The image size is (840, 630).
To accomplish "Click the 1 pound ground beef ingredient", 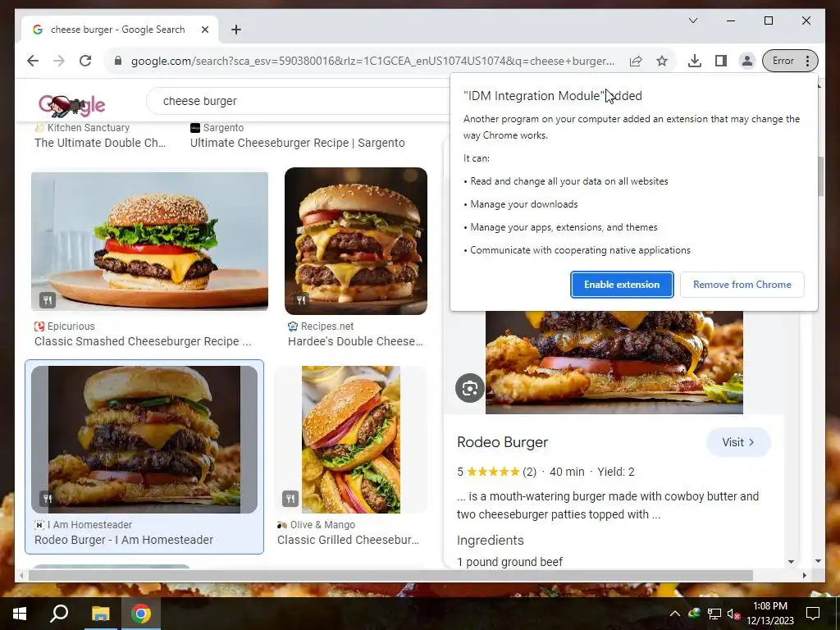I will [509, 561].
